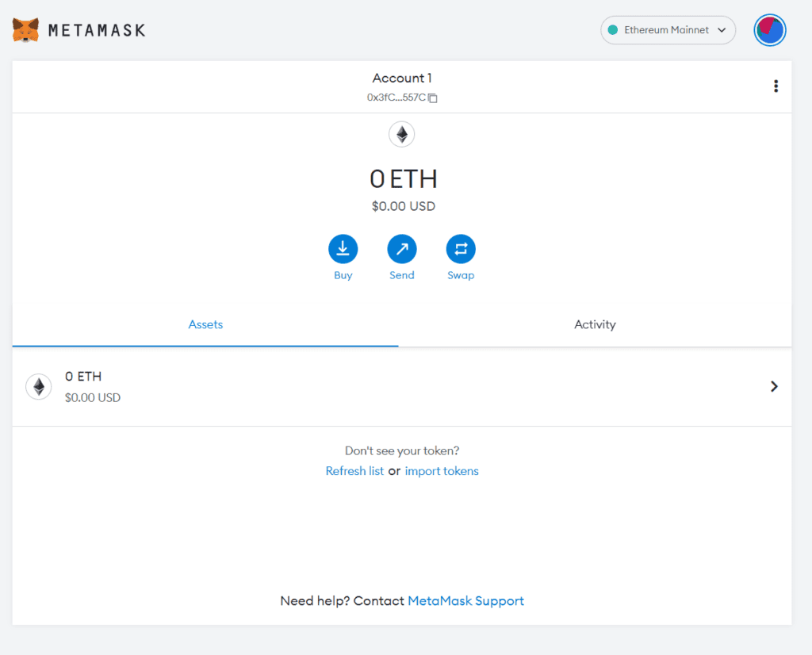
Task: Click the Send arrow icon button
Action: click(402, 249)
